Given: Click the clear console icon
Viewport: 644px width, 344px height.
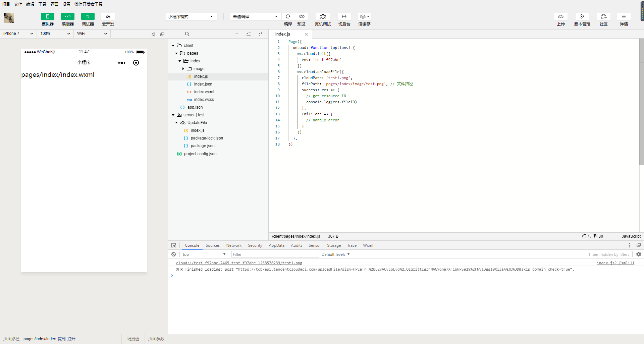Looking at the screenshot, I should pos(173,254).
